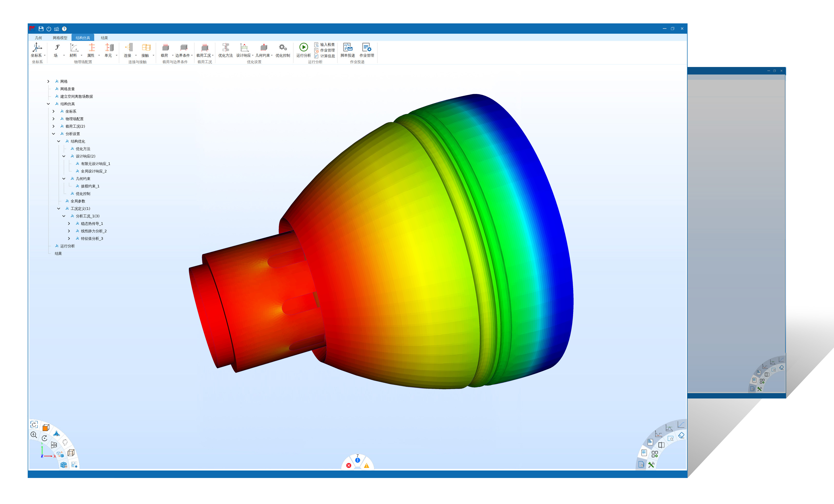The image size is (834, 504).
Task: Toggle the orange shaded cube view
Action: pos(46,427)
